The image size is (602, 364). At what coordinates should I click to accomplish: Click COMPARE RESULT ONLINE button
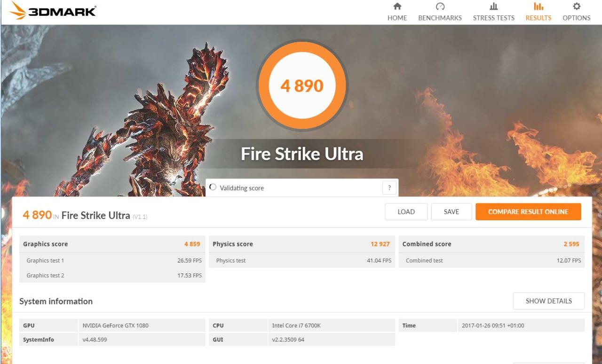coord(528,212)
